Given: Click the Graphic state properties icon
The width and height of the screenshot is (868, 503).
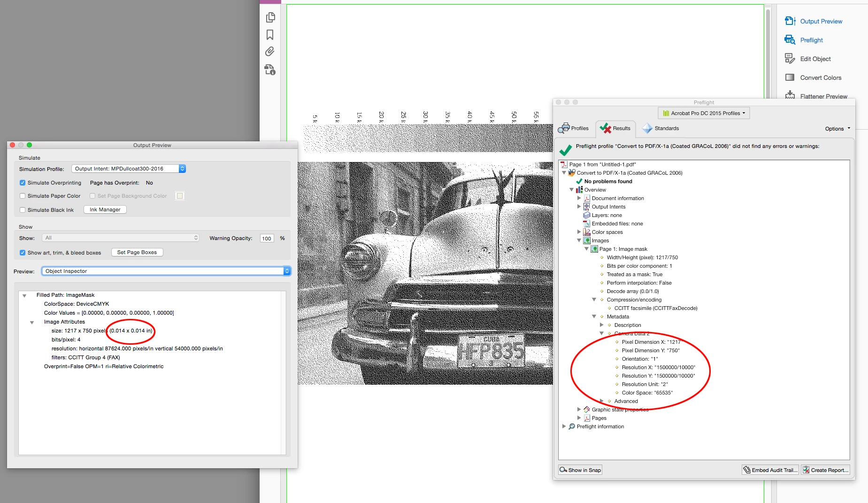Looking at the screenshot, I should tap(587, 410).
